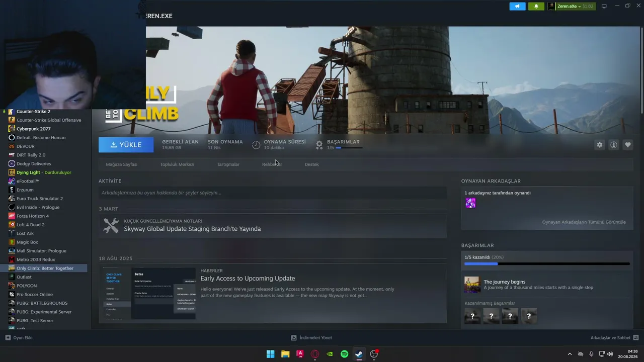Click Oyun Ekle to add a game
The width and height of the screenshot is (644, 362).
click(x=19, y=338)
